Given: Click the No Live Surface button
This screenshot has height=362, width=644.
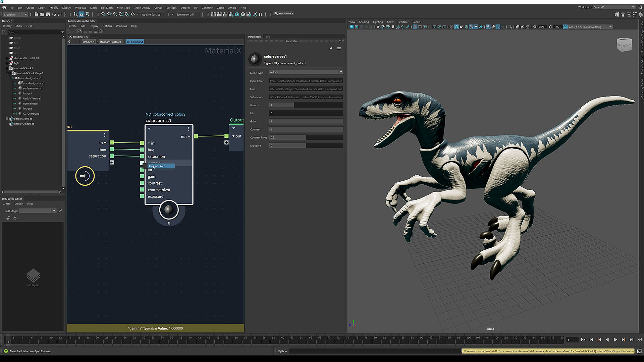Looking at the screenshot, I should [152, 14].
